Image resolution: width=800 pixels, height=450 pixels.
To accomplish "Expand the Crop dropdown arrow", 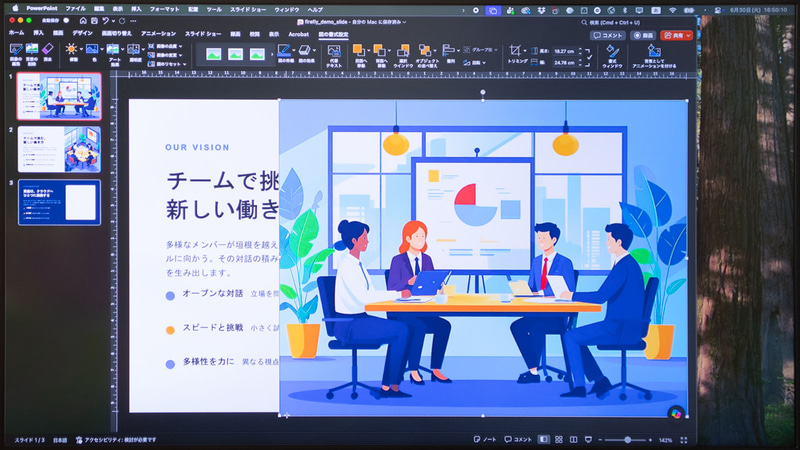I will [525, 50].
